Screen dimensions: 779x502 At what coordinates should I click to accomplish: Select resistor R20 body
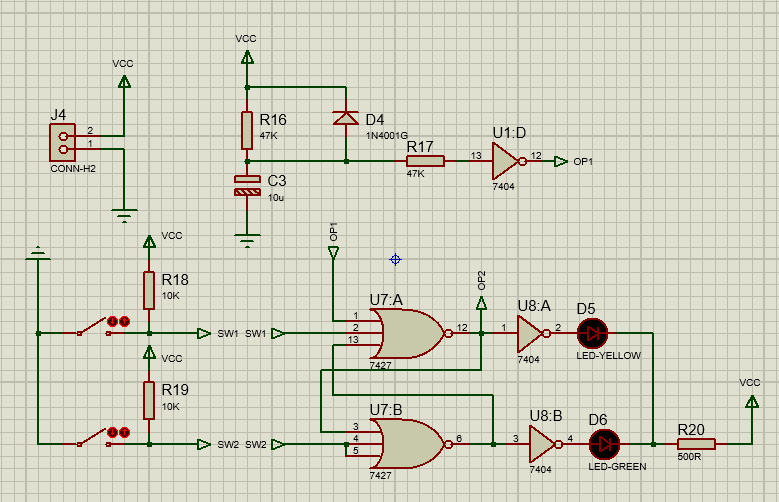(x=696, y=444)
